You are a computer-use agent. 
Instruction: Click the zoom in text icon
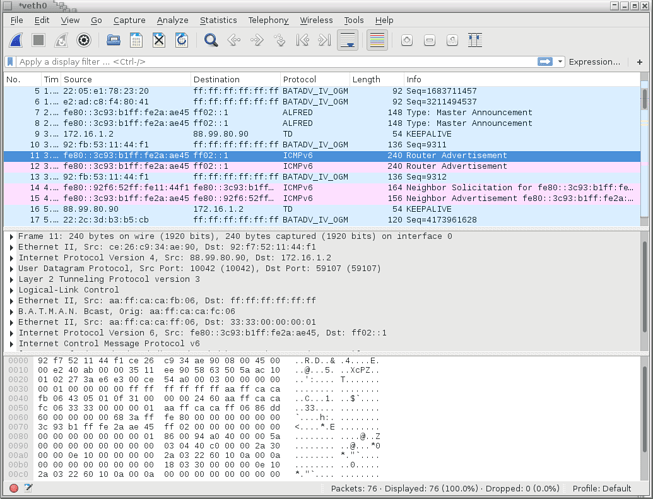pos(407,40)
